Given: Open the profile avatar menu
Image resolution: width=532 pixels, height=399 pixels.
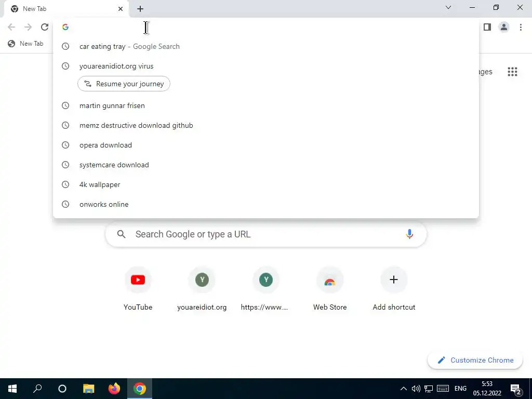Looking at the screenshot, I should [504, 27].
